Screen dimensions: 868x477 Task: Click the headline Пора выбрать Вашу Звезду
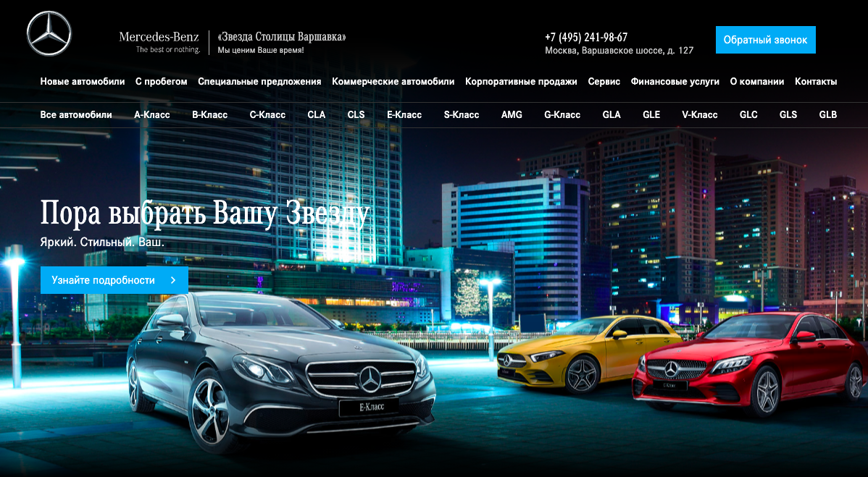204,214
